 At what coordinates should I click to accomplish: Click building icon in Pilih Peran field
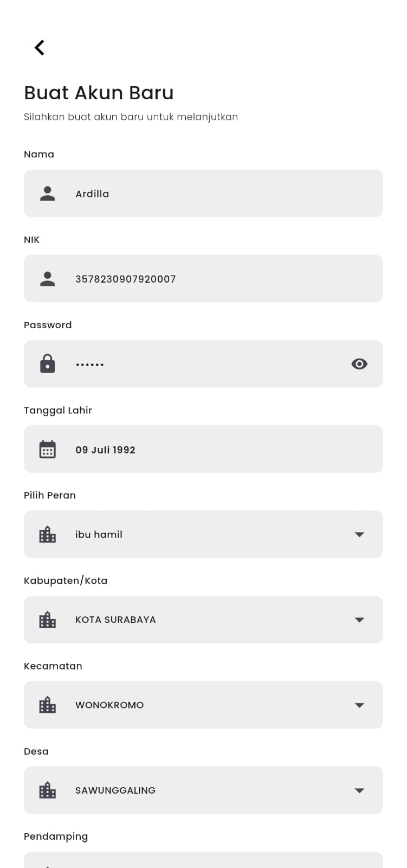pyautogui.click(x=48, y=534)
